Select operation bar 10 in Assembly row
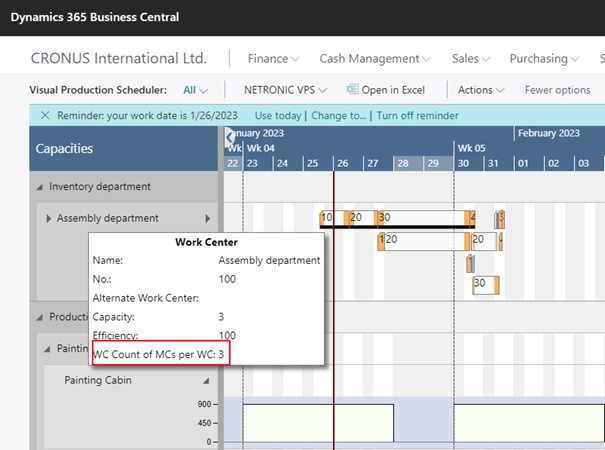Image resolution: width=605 pixels, height=450 pixels. [334, 218]
